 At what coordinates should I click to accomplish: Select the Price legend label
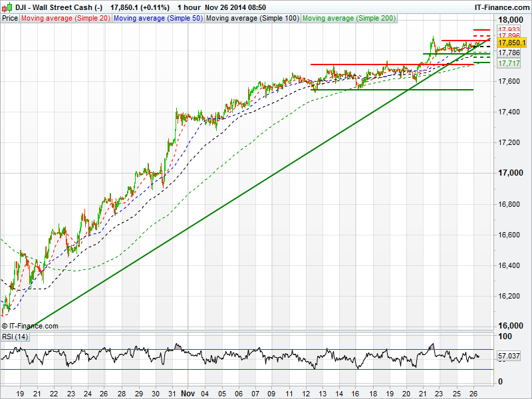click(9, 19)
